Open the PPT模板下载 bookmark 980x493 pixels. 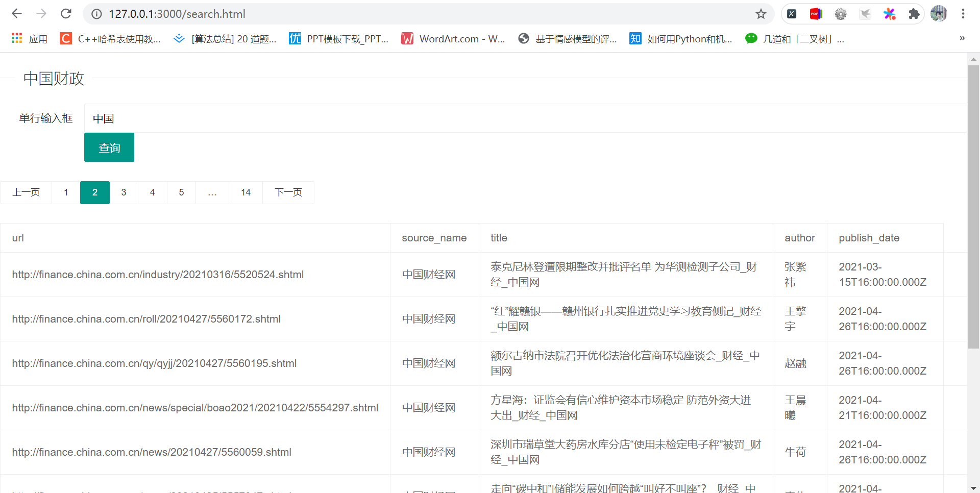point(339,39)
